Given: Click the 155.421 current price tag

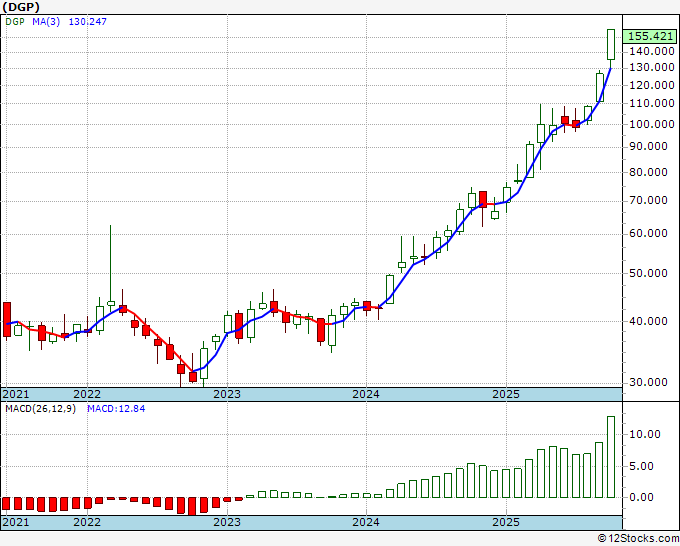Looking at the screenshot, I should click(x=649, y=36).
